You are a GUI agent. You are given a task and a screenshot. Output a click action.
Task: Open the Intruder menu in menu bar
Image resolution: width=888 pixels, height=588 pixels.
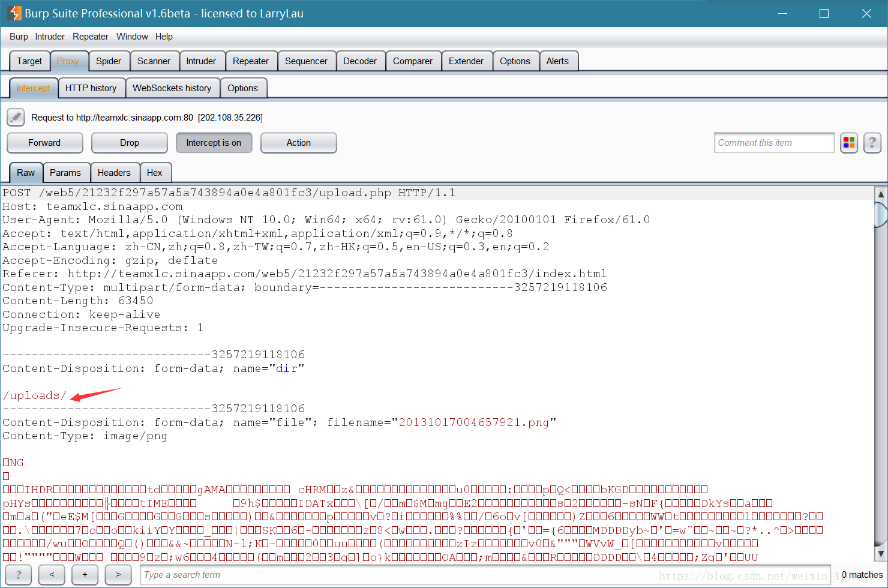[x=50, y=37]
